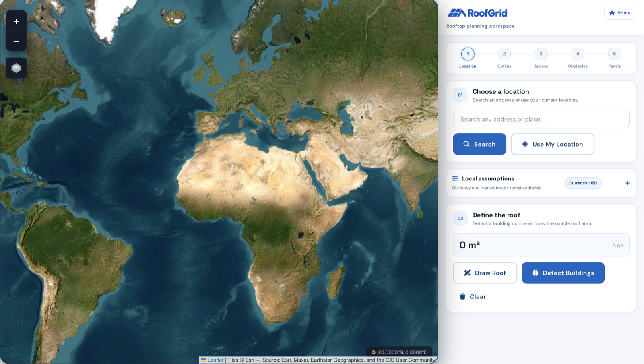The image size is (644, 364).
Task: Click the 0 m² area readout
Action: point(470,245)
